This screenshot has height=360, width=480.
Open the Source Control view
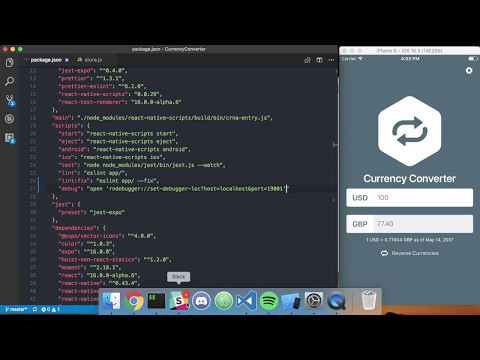click(10, 100)
